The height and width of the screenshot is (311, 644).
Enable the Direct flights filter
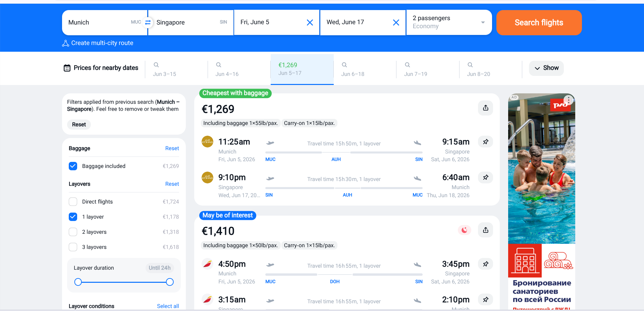[73, 202]
